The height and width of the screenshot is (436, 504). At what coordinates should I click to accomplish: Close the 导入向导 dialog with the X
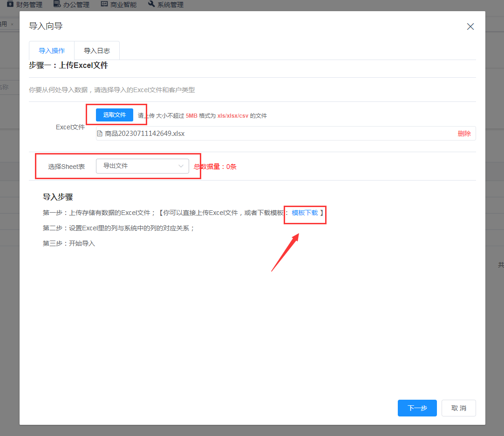click(470, 27)
